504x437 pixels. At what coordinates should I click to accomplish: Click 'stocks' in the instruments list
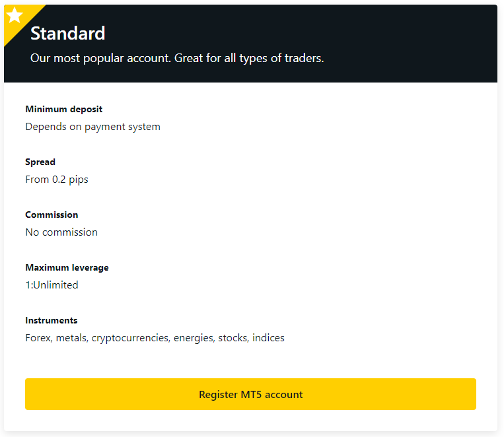point(233,337)
